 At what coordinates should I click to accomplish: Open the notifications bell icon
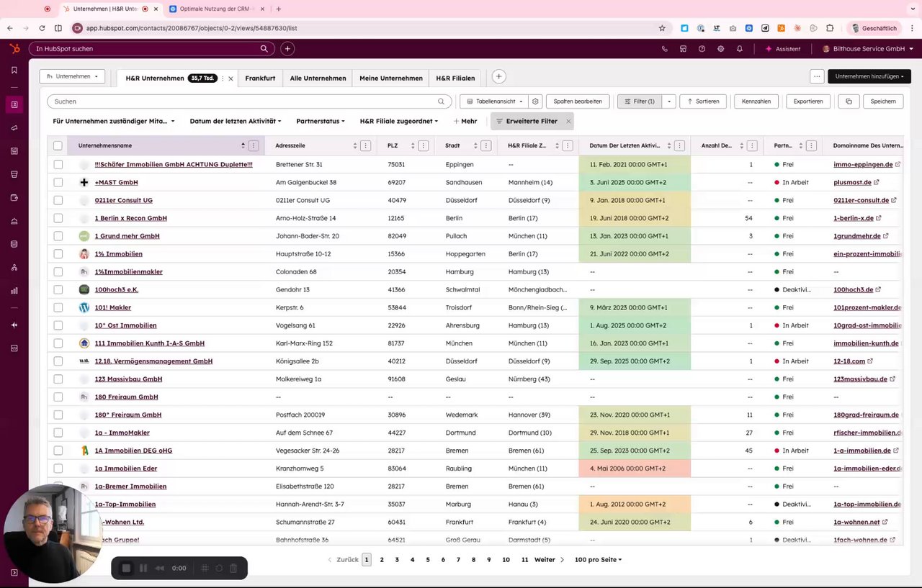pyautogui.click(x=740, y=49)
